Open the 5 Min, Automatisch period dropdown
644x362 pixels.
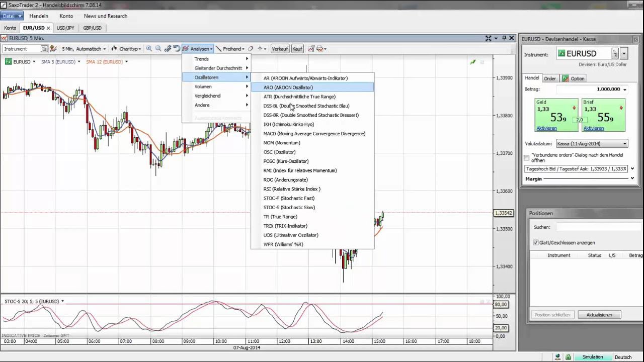(84, 49)
